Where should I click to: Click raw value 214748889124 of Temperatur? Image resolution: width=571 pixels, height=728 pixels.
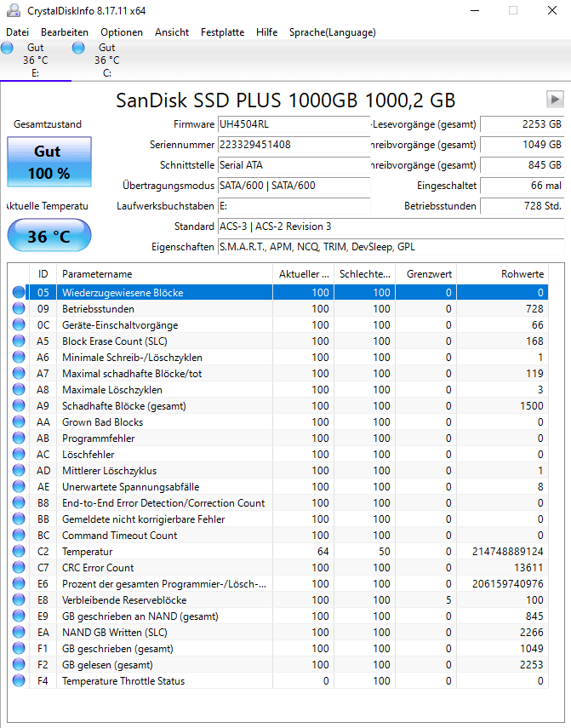[507, 551]
